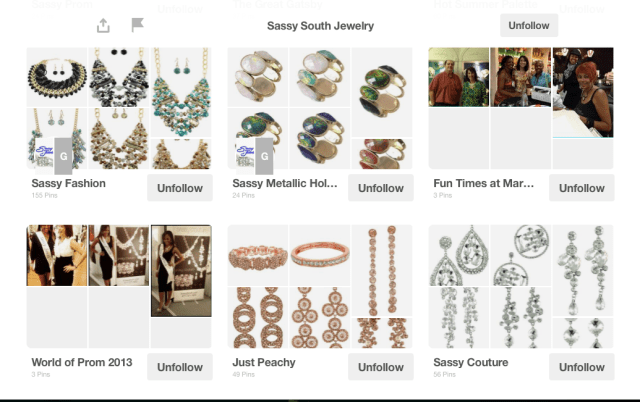Click the Sassy South logo on Sassy Fashion board
The height and width of the screenshot is (402, 640).
(x=44, y=156)
